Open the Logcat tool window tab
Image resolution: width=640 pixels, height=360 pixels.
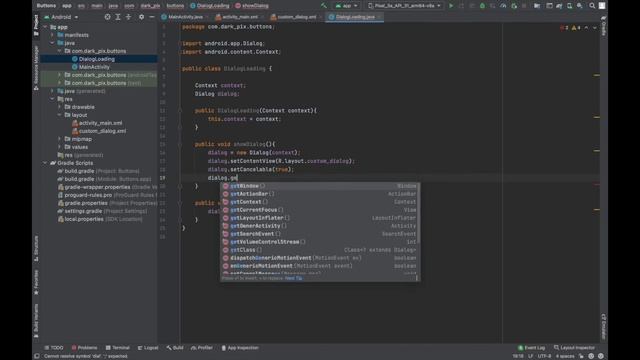(x=148, y=348)
